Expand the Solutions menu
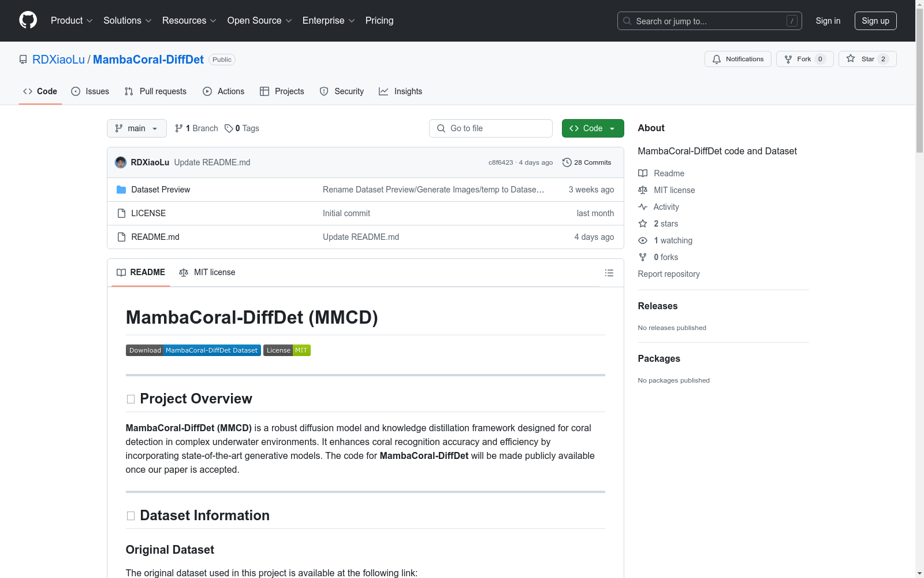 pyautogui.click(x=128, y=20)
